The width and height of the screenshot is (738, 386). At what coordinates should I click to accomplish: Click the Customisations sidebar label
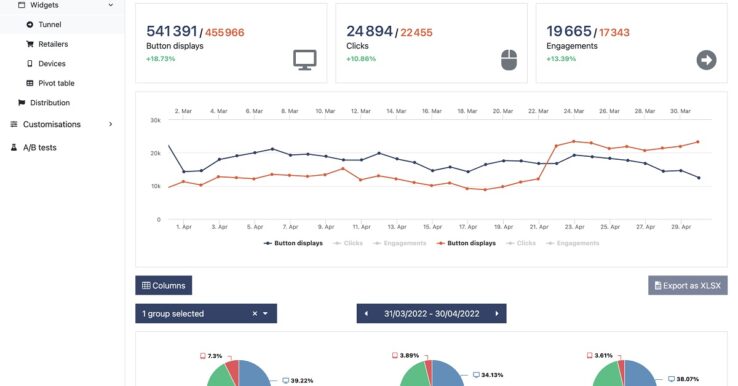[x=52, y=124]
